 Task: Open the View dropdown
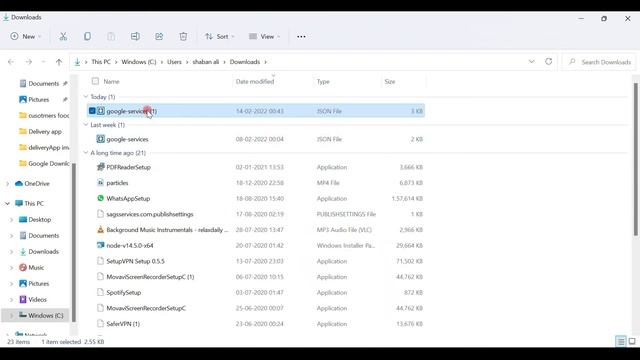pyautogui.click(x=264, y=36)
